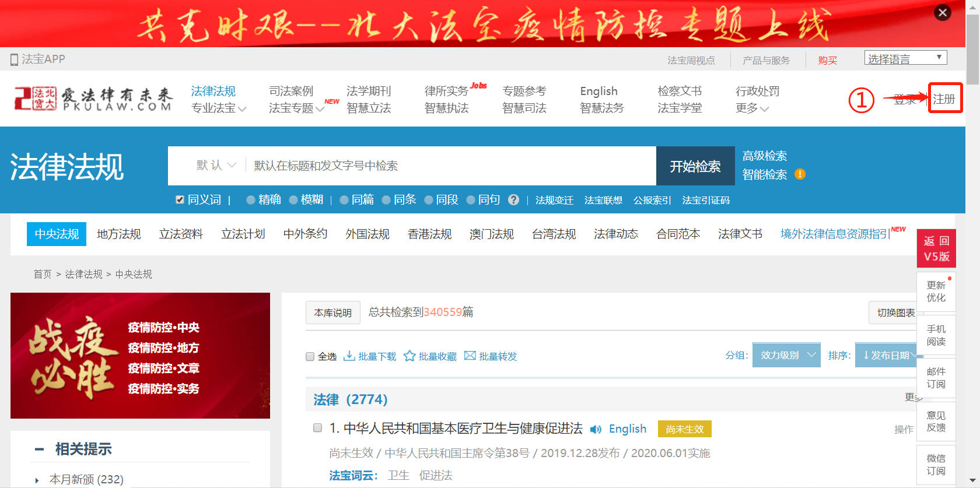This screenshot has height=488, width=980.
Task: Open the 效力级别 grouping dropdown
Action: click(x=786, y=355)
